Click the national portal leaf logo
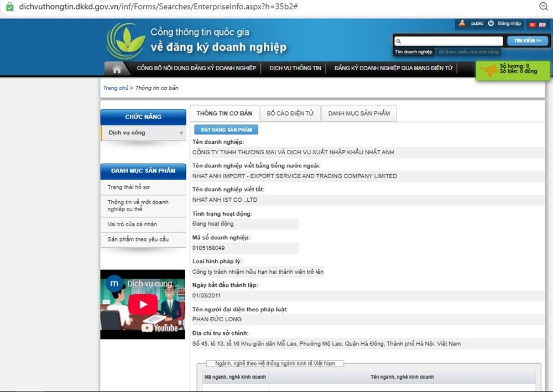The width and height of the screenshot is (553, 392). tap(126, 41)
